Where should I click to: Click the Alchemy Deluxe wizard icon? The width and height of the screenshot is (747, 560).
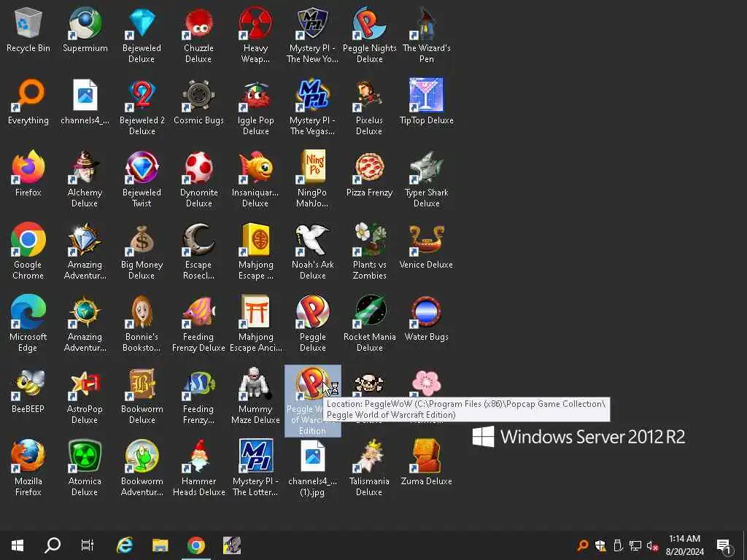tap(85, 168)
